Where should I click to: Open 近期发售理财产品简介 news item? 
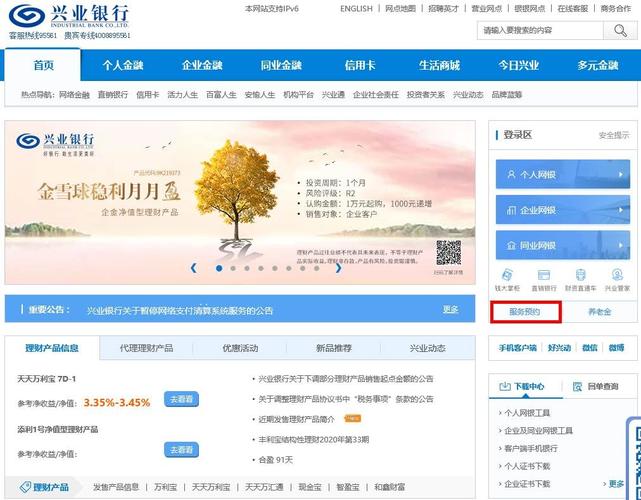pos(296,419)
